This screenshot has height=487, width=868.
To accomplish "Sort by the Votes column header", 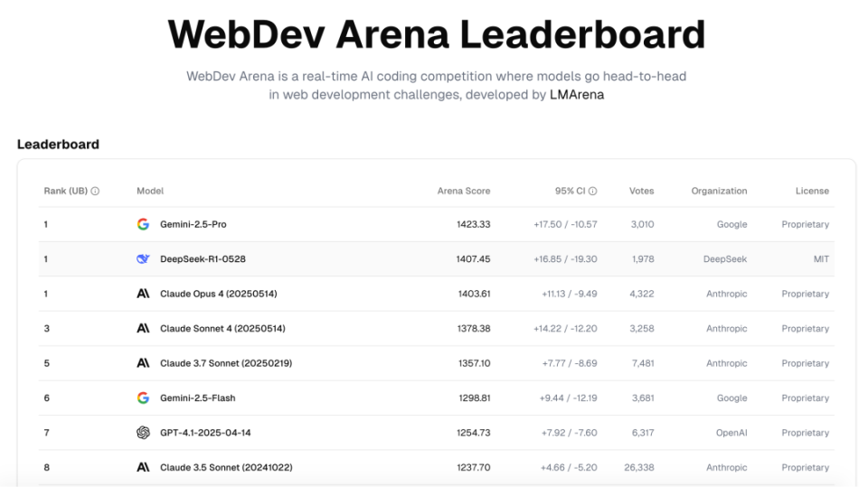I will click(x=642, y=191).
